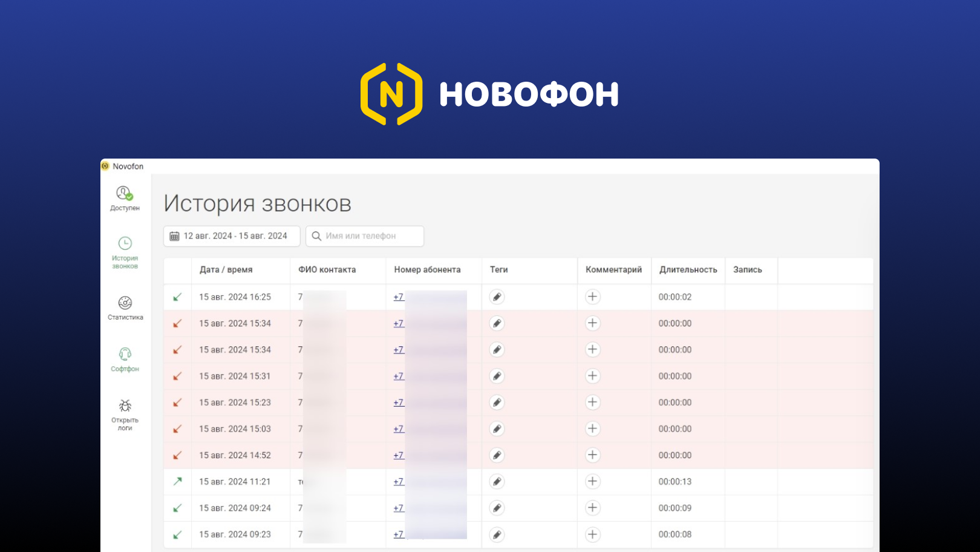Click the magnifier icon in the search box
The width and height of the screenshot is (980, 552).
tap(318, 236)
